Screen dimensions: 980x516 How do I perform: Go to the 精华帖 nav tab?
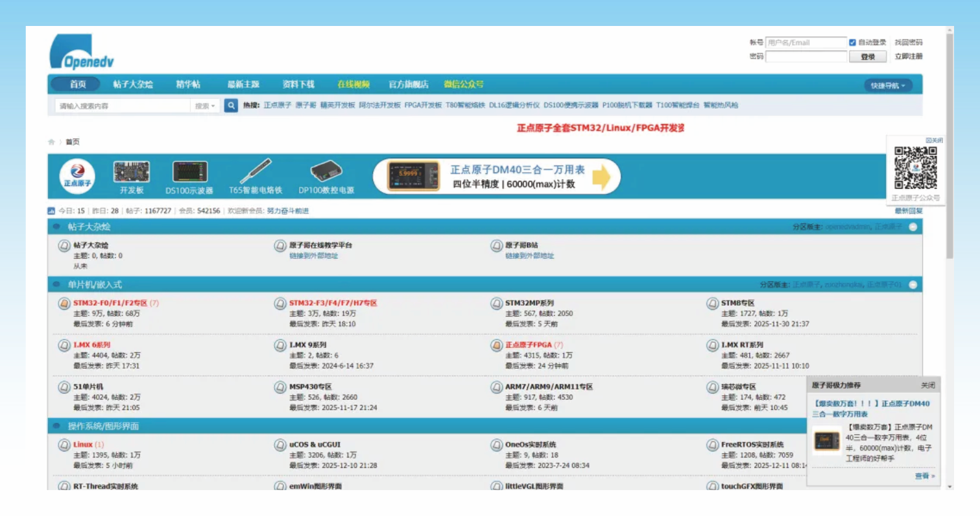click(x=188, y=84)
